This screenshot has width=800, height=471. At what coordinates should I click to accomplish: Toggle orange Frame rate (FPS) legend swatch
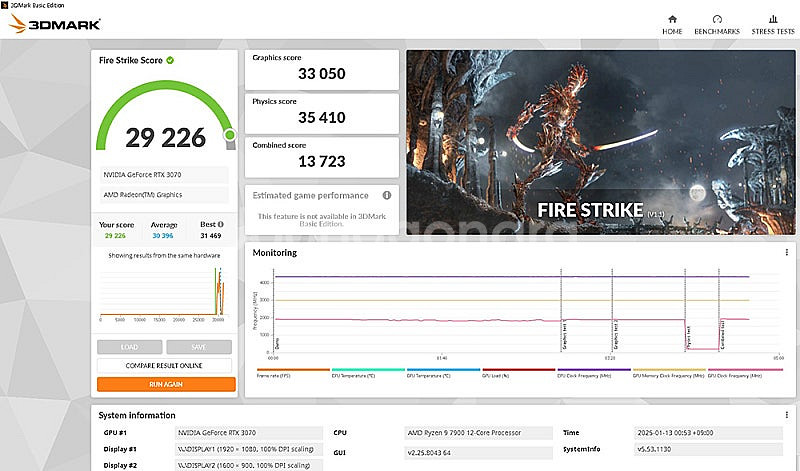[293, 369]
